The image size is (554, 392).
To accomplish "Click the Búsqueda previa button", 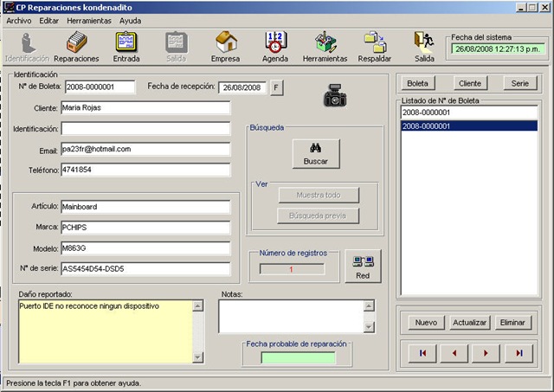I will pyautogui.click(x=318, y=215).
